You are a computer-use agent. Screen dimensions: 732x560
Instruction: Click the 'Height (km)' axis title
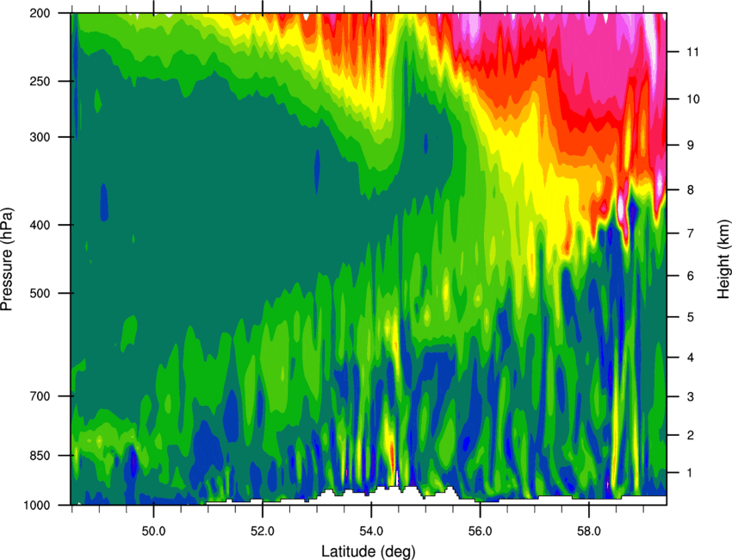click(x=723, y=259)
